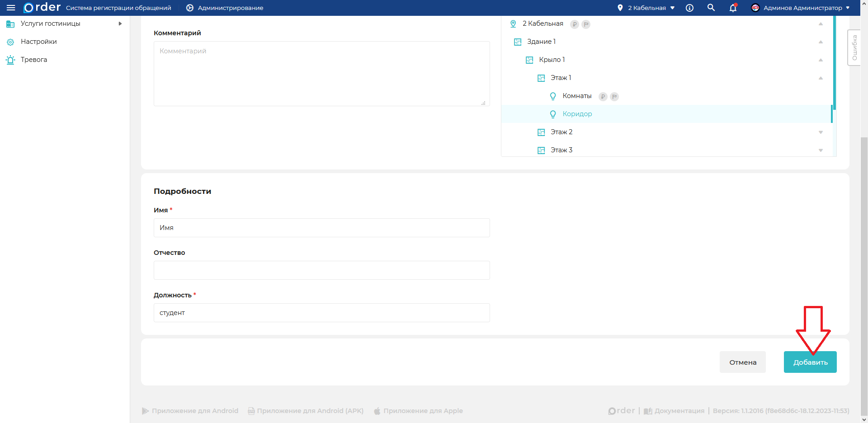Click into the Имя input field

coord(321,228)
